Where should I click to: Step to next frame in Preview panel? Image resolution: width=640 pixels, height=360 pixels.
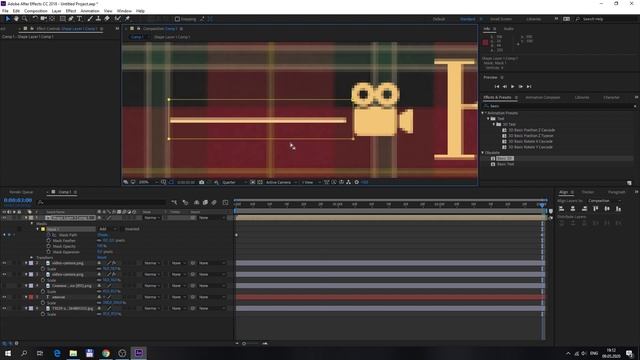pos(521,87)
